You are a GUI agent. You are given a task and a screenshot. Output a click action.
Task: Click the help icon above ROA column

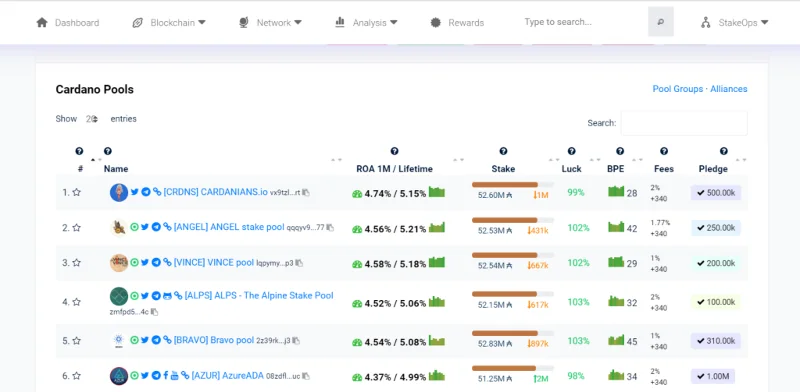(x=394, y=151)
